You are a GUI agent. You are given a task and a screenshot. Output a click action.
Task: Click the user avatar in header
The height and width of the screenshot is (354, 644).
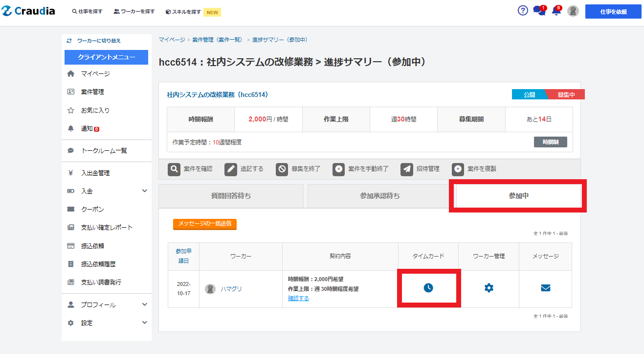tap(573, 11)
